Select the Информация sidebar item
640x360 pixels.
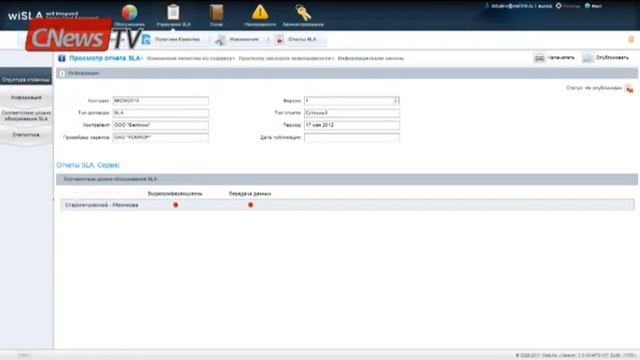pyautogui.click(x=26, y=98)
